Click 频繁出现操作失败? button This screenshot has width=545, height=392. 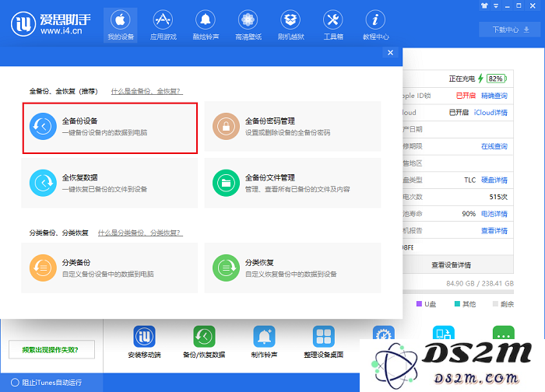[x=51, y=350]
